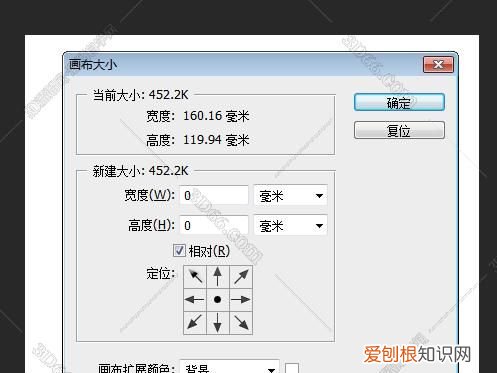The height and width of the screenshot is (373, 497).
Task: Click the 定位: label
Action: click(161, 273)
